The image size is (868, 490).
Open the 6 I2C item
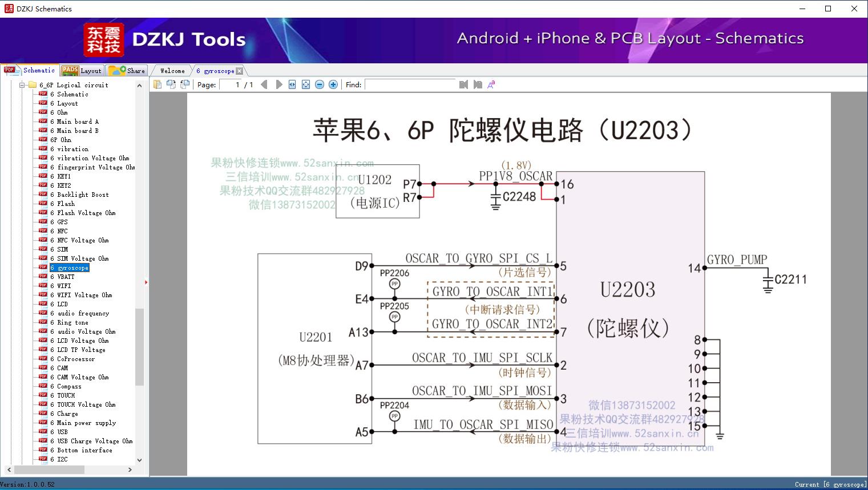click(59, 459)
